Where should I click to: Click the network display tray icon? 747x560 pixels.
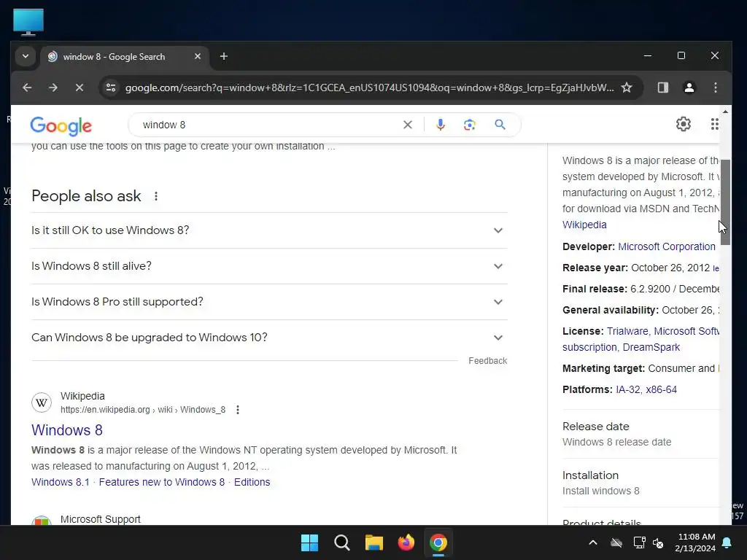click(x=639, y=542)
